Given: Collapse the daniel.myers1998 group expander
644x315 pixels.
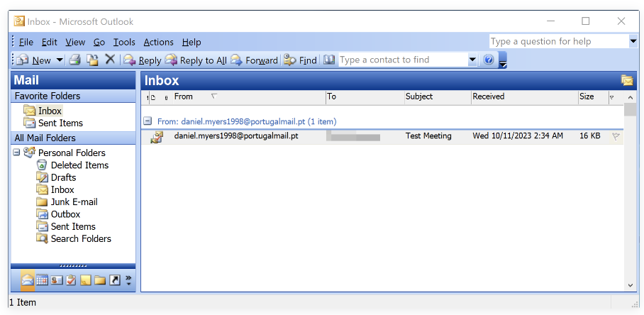Looking at the screenshot, I should tap(148, 121).
